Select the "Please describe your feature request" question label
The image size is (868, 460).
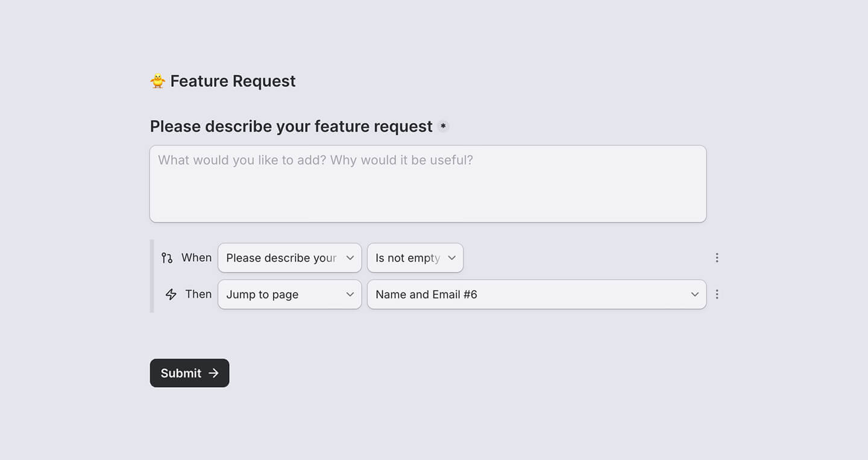(x=291, y=126)
